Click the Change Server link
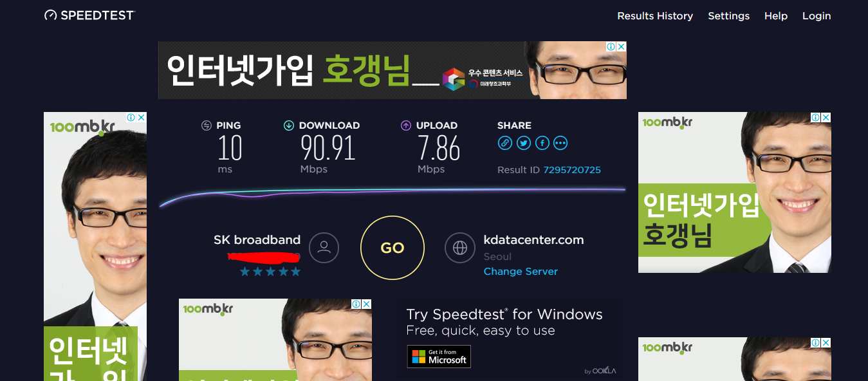Viewport: 868px width, 381px height. [521, 272]
